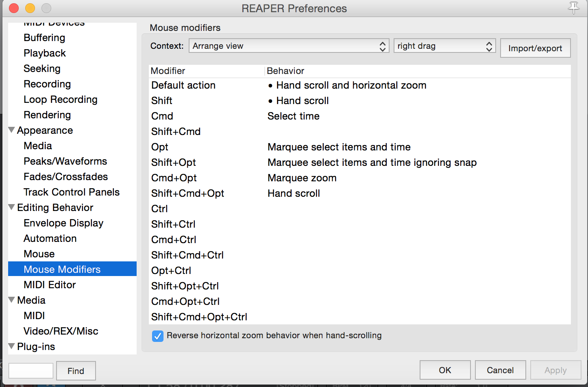Open the right drag action dropdown

[x=444, y=46]
